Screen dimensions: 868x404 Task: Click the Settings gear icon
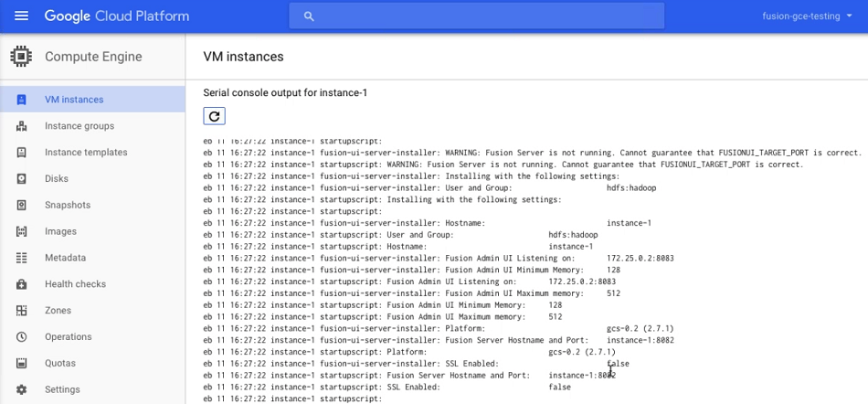click(x=22, y=389)
